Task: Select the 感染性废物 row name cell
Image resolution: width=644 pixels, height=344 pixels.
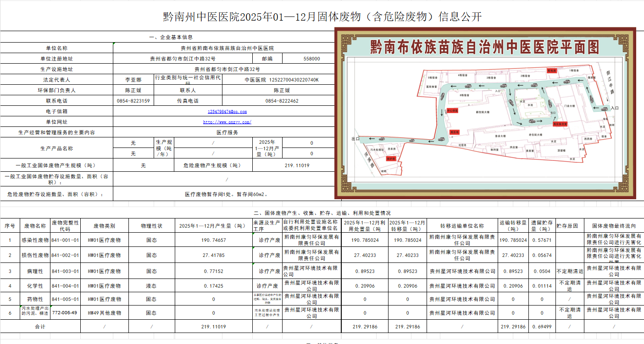Action: coord(35,240)
